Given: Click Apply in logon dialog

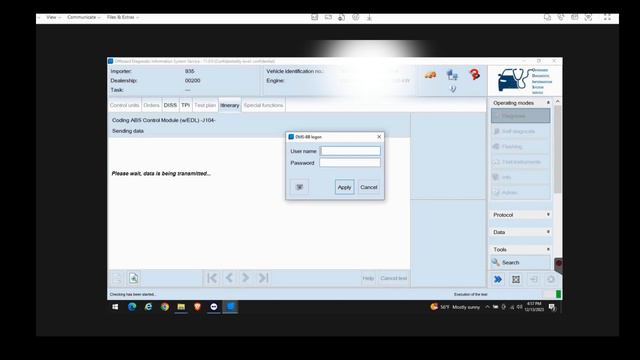Looking at the screenshot, I should (x=344, y=187).
